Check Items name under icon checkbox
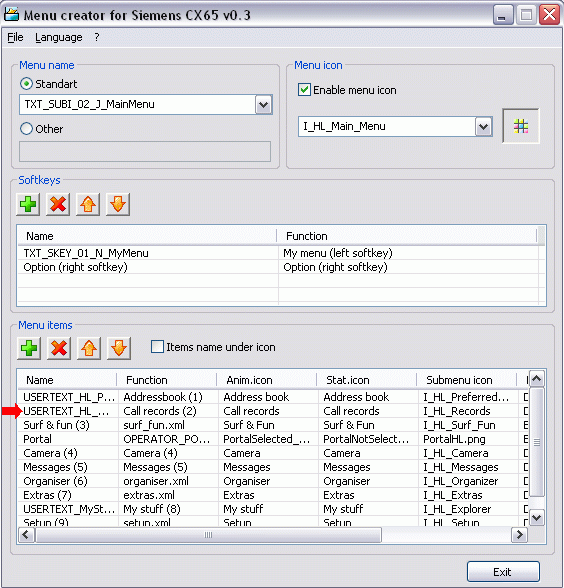Screen dimensions: 564x588 coord(157,346)
